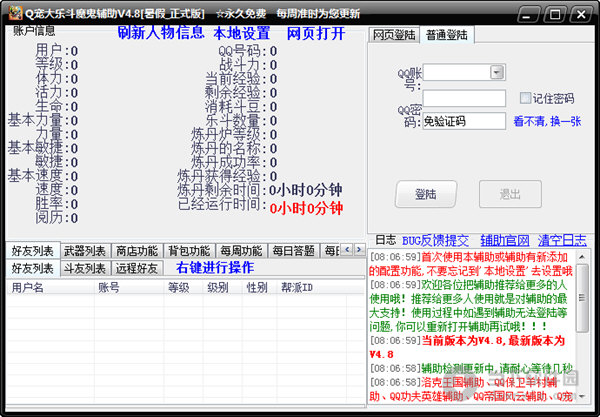Click the 免验证码 input field
The image size is (600, 417).
[464, 121]
